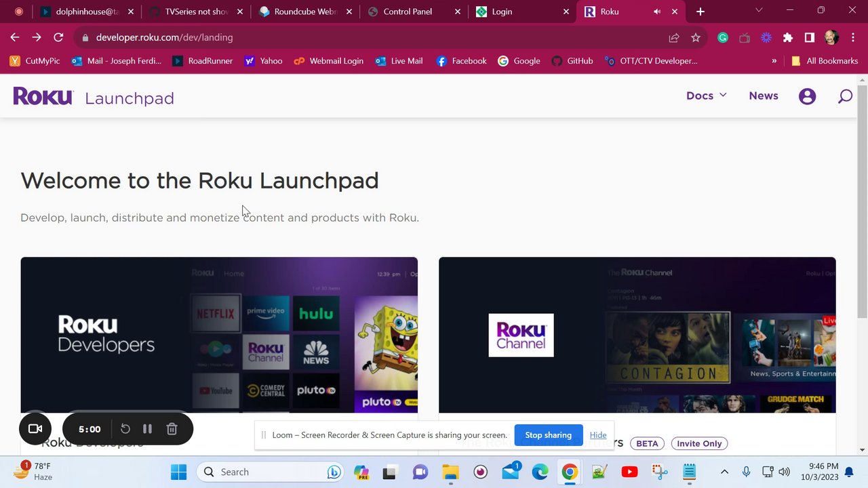Viewport: 868px width, 488px height.
Task: Open the CutMyPic bookmark
Action: [35, 61]
